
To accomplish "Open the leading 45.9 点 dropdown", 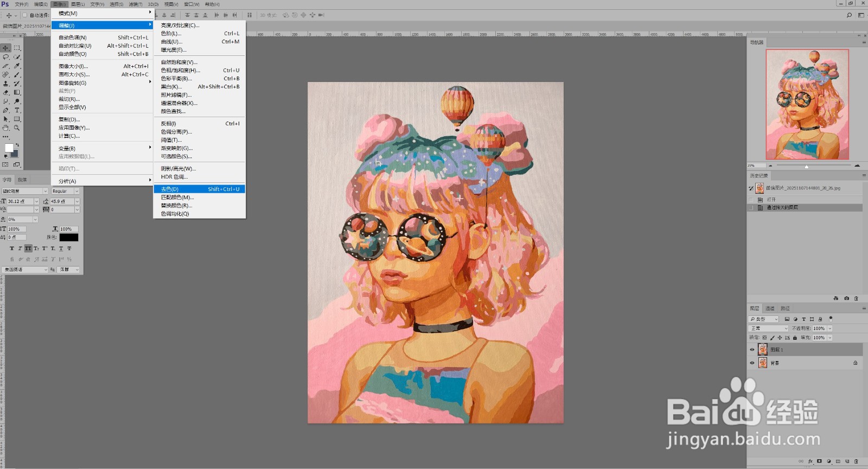I will pos(77,201).
